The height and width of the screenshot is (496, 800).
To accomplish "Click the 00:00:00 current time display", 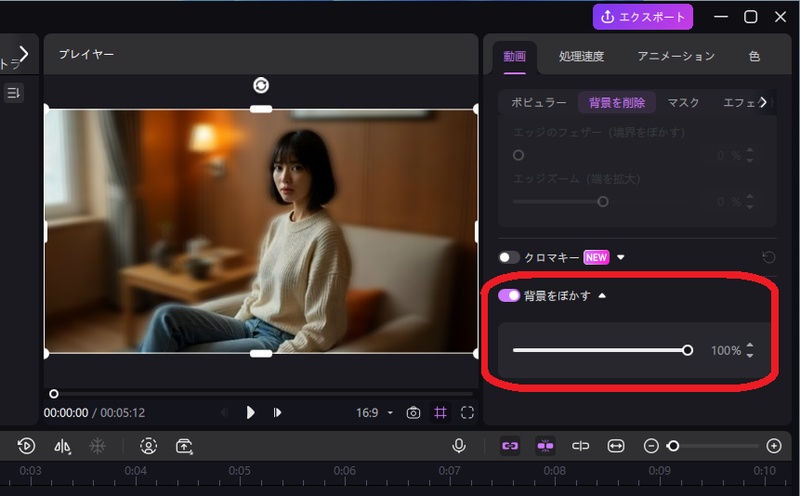I will [x=66, y=413].
